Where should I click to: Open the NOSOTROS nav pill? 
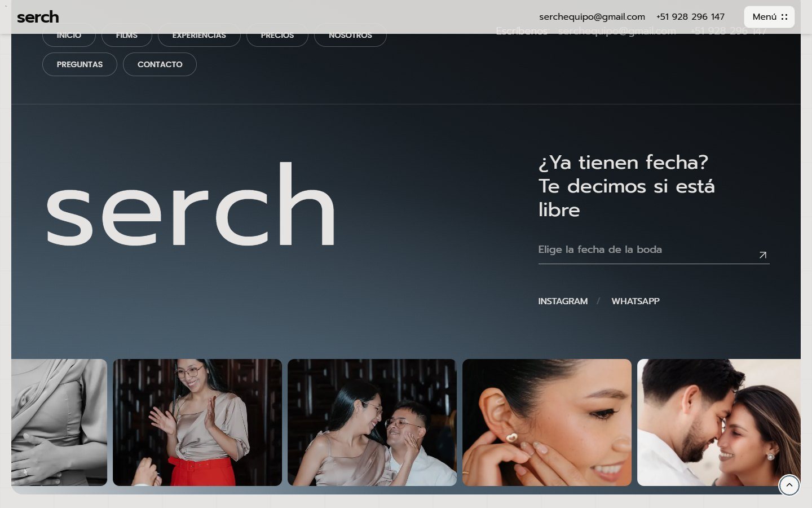coord(350,35)
